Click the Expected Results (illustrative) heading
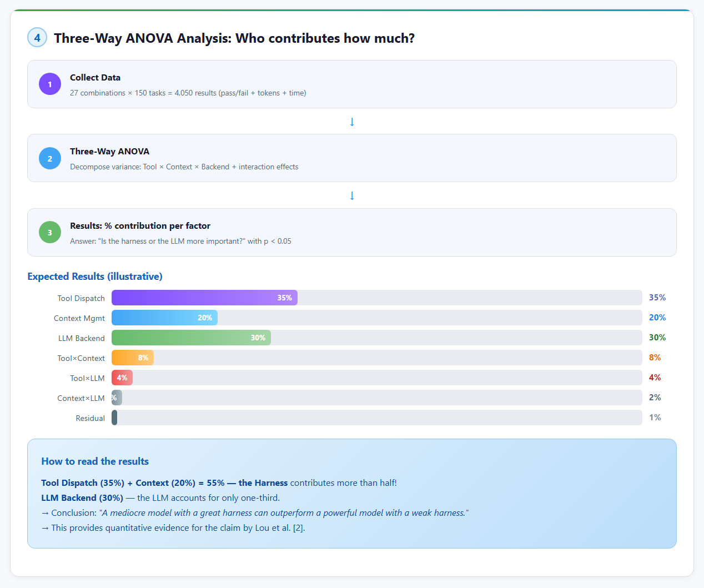Viewport: 704px width, 588px height. coord(95,277)
